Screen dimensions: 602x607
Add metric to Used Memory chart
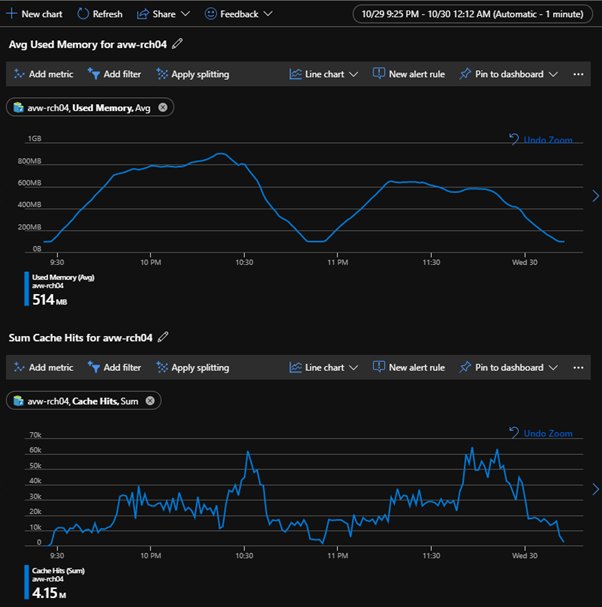[44, 74]
